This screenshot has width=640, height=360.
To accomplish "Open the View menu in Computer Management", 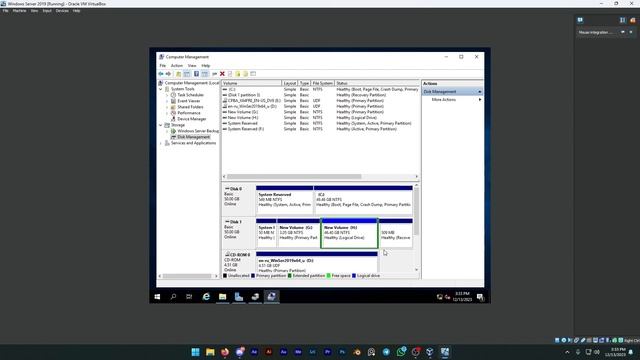I will [x=192, y=66].
